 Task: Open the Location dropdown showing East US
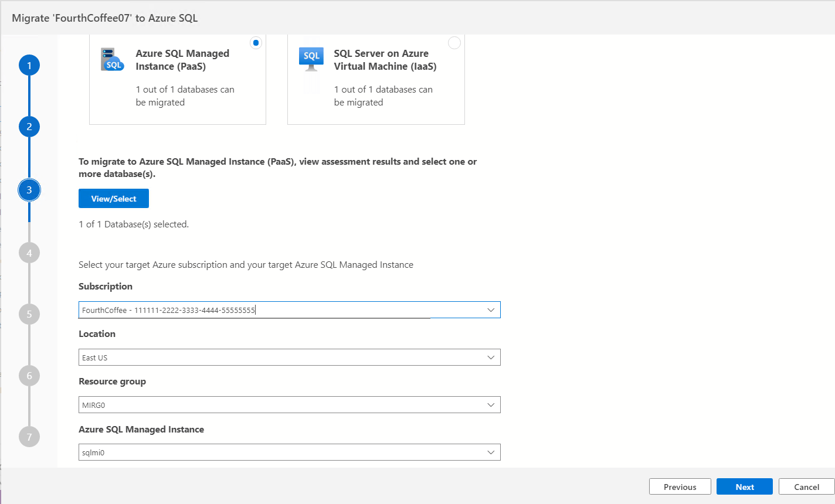[491, 357]
